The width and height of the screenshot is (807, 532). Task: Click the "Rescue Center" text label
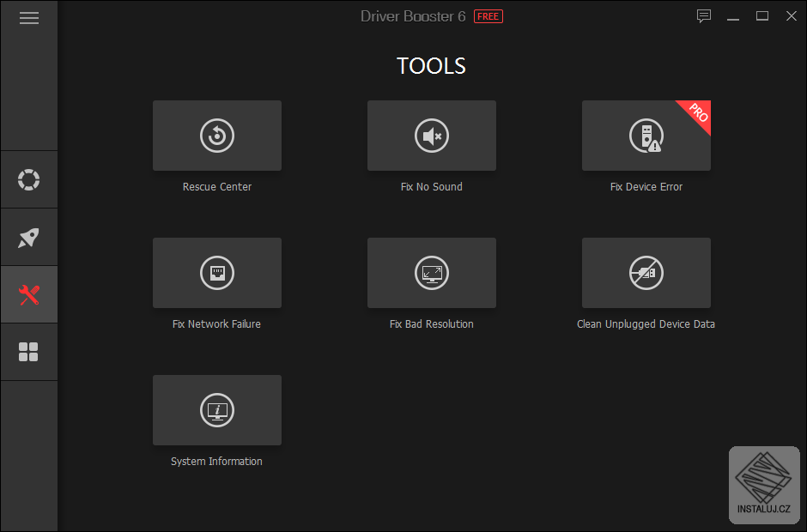(x=217, y=187)
